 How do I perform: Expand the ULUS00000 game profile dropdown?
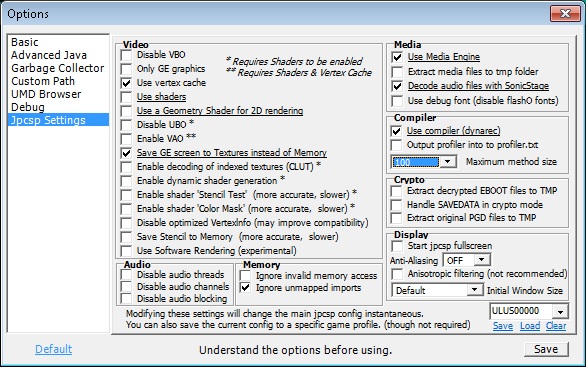(x=560, y=311)
